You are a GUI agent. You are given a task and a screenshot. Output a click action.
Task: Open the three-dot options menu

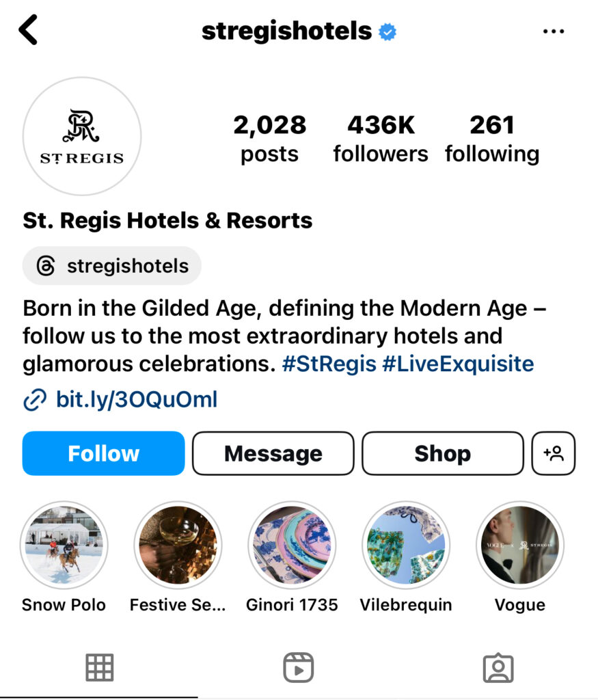coord(554,31)
